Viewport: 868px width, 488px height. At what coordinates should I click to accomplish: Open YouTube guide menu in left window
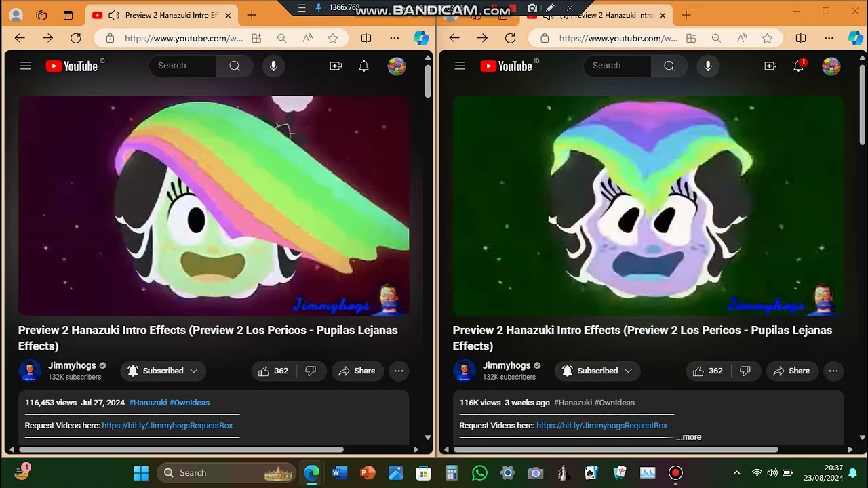pyautogui.click(x=25, y=66)
